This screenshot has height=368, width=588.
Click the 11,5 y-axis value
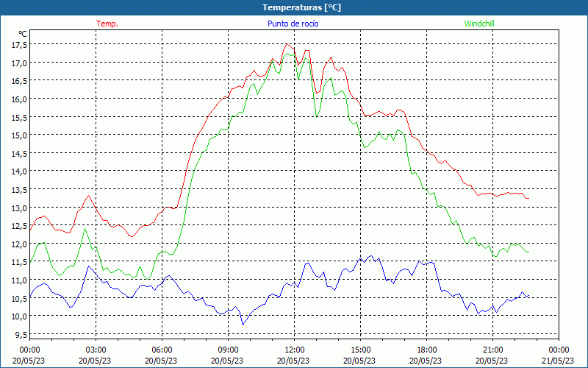click(20, 262)
